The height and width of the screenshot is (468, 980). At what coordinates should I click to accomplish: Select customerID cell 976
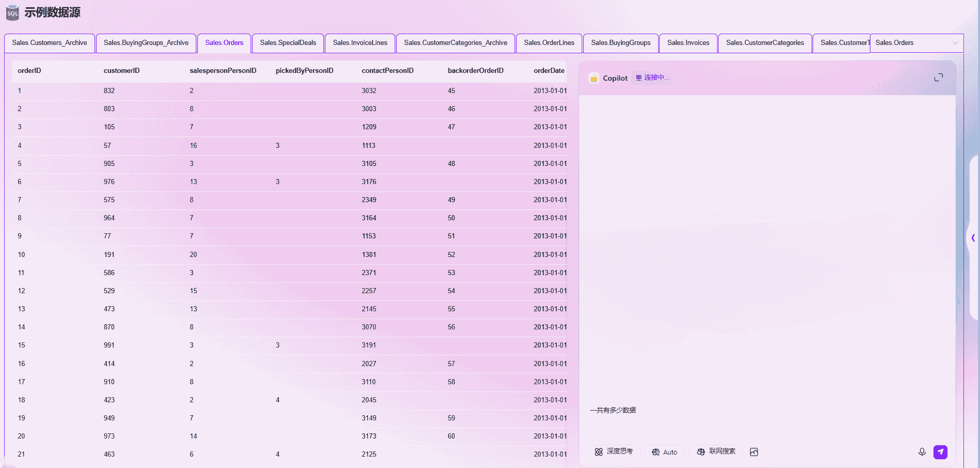coord(109,182)
